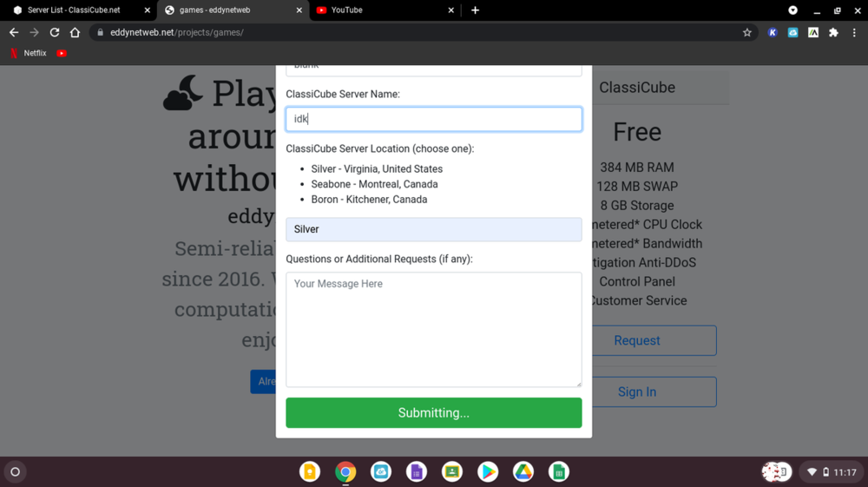Viewport: 868px width, 487px height.
Task: Click the cloud-moon logo icon
Action: click(x=182, y=92)
